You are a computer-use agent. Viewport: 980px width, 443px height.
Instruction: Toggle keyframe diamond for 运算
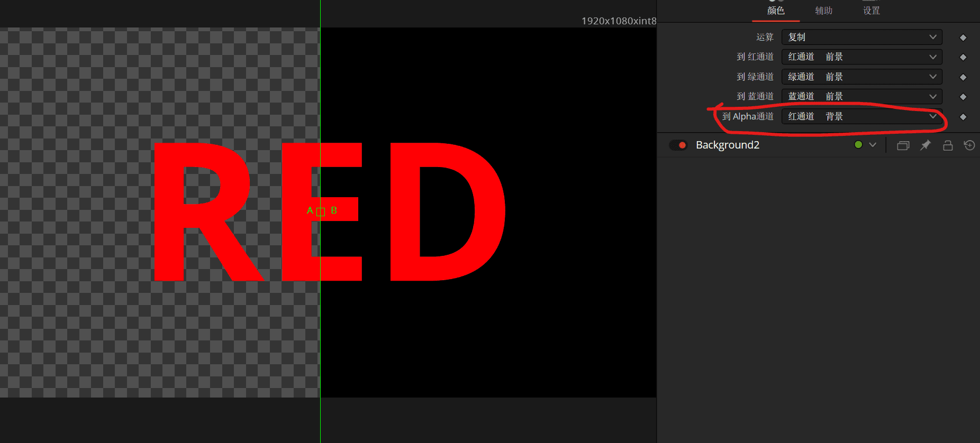click(963, 38)
